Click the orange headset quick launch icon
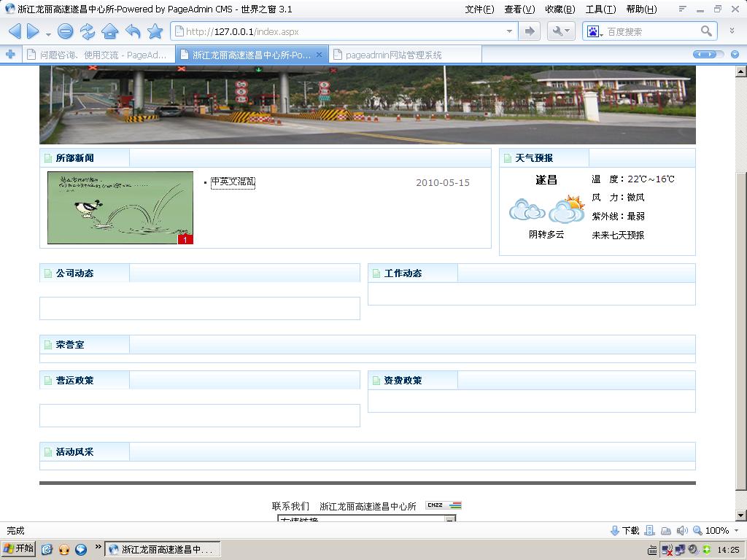 (64, 550)
